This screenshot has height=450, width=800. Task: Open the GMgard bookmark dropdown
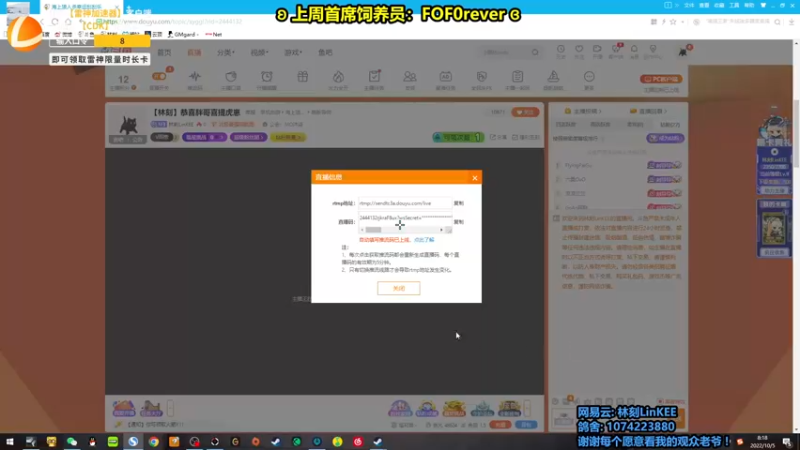tap(183, 34)
